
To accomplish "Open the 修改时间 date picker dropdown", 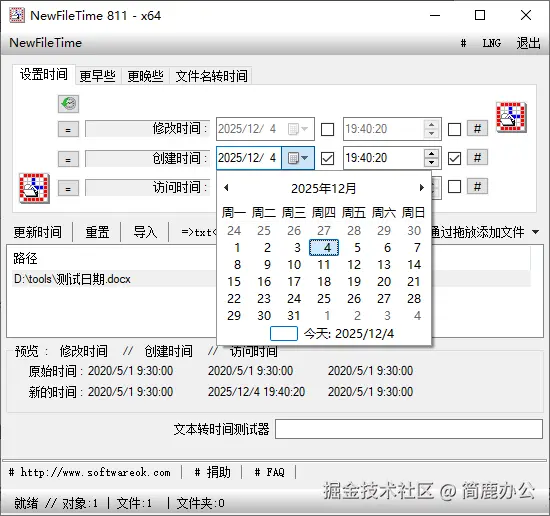I will pos(298,129).
